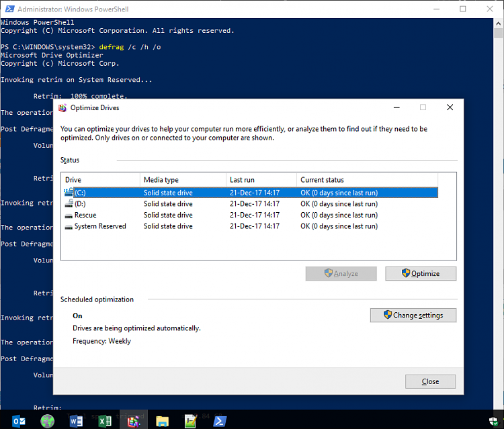Click 'Drives are being optimized automatically.' text
Viewport: 504px width, 429px height.
coord(136,328)
